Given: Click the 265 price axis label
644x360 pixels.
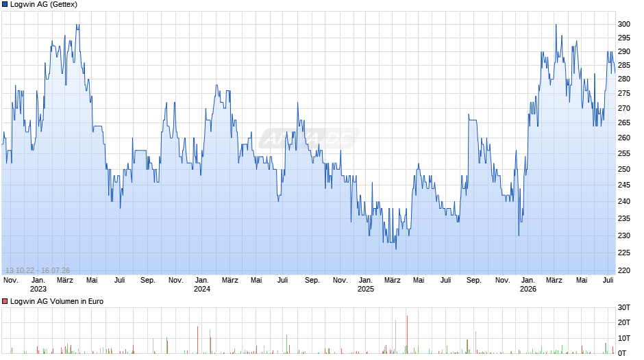Looking at the screenshot, I should [x=624, y=123].
